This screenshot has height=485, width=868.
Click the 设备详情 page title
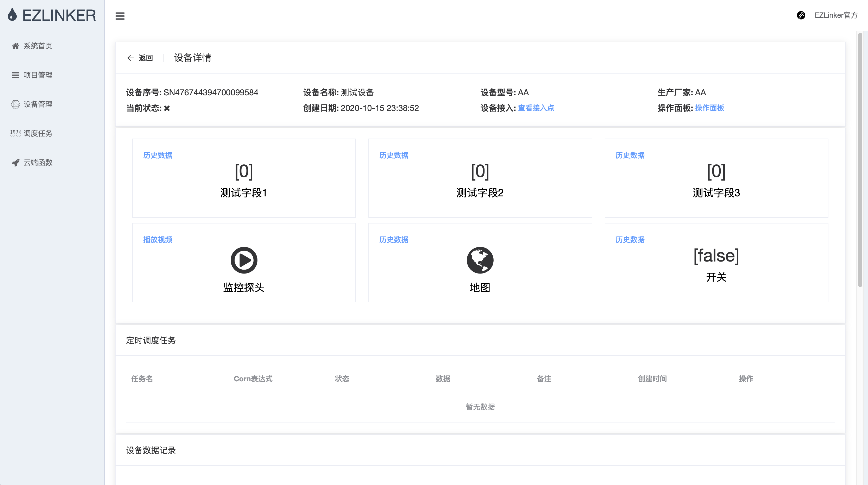pyautogui.click(x=193, y=58)
